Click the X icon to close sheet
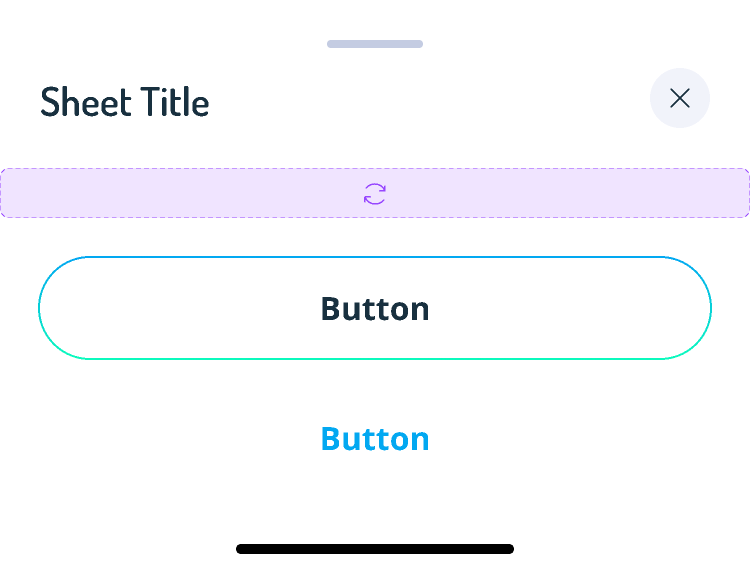750x570 pixels. [680, 98]
